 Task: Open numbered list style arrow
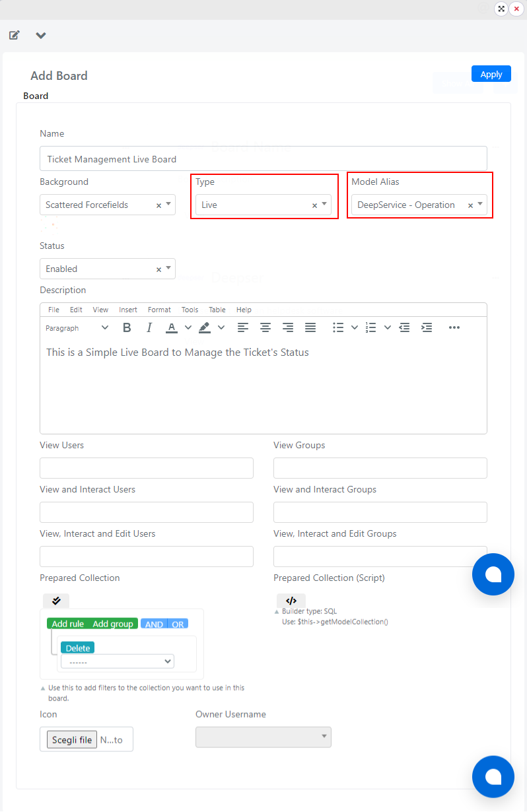point(388,327)
